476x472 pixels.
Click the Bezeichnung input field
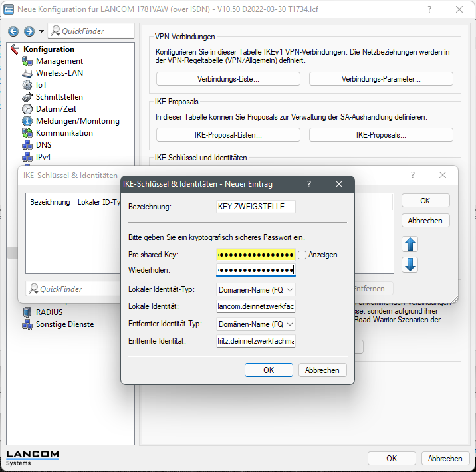[255, 207]
